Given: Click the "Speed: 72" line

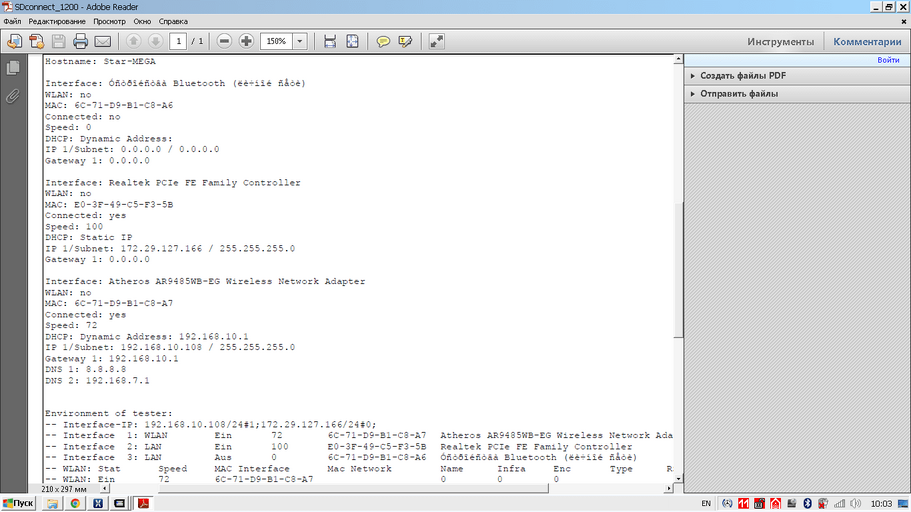Looking at the screenshot, I should [x=71, y=325].
